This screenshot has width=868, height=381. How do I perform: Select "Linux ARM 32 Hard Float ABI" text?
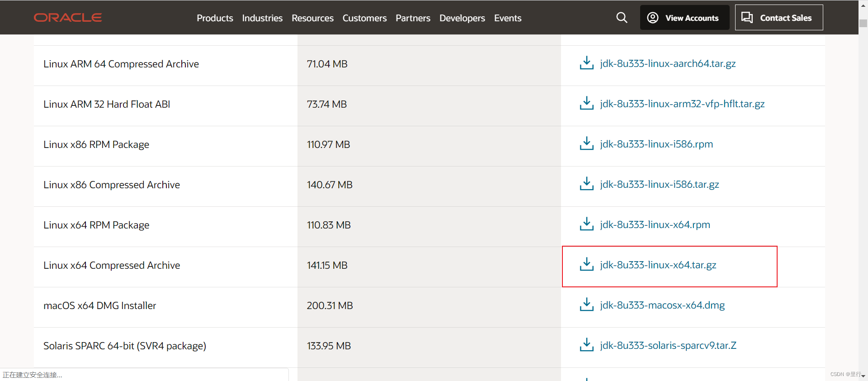[107, 105]
